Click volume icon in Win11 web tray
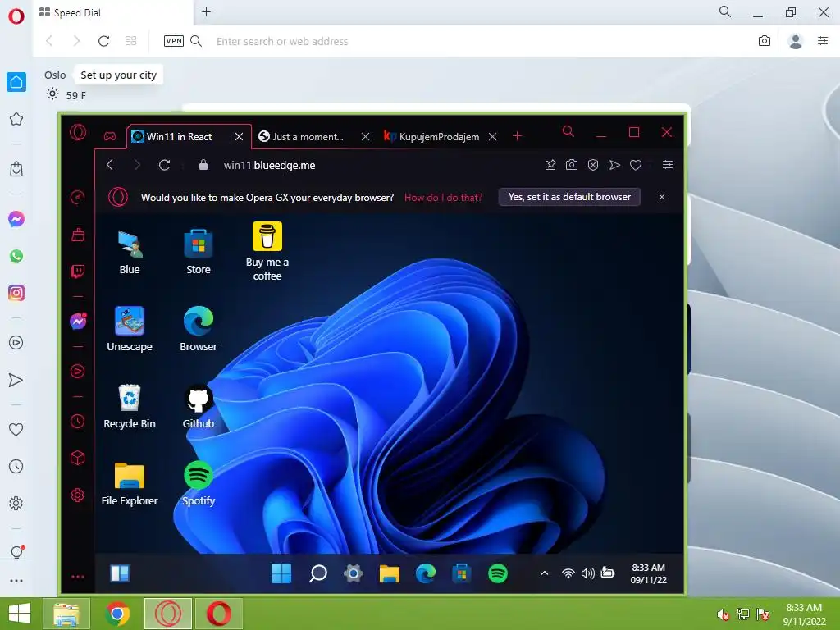The width and height of the screenshot is (840, 630). click(x=587, y=573)
